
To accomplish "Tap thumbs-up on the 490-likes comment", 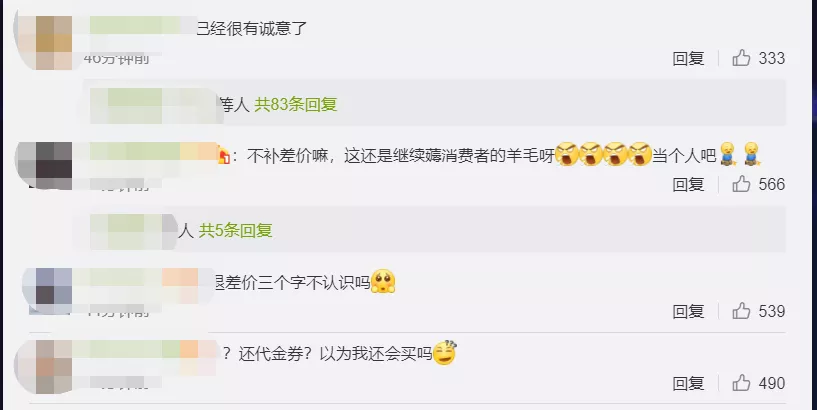I will (x=741, y=383).
